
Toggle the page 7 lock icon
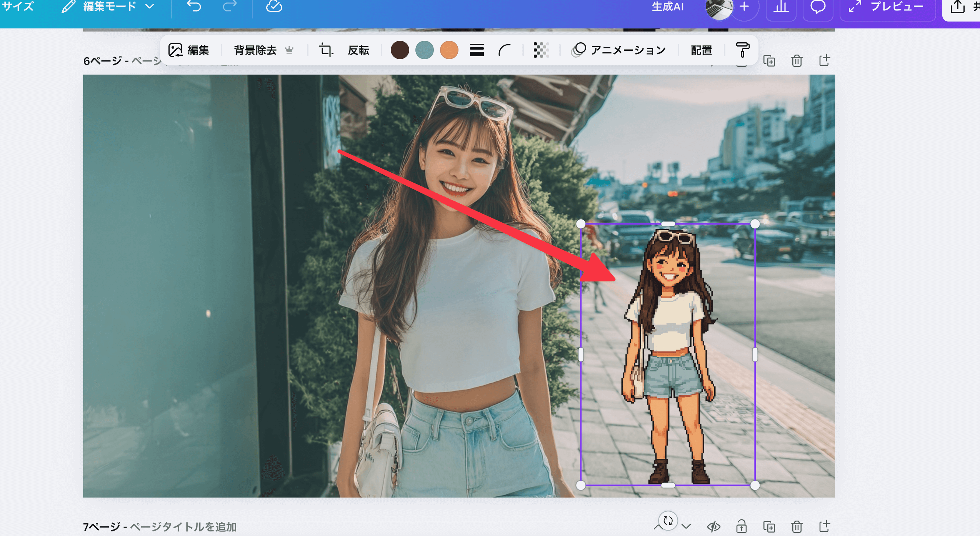tap(742, 526)
